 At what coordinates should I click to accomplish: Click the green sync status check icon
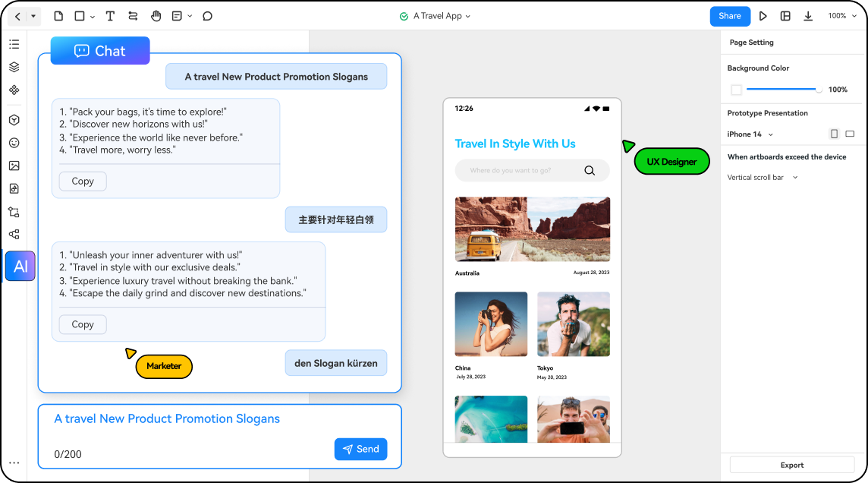pyautogui.click(x=404, y=17)
